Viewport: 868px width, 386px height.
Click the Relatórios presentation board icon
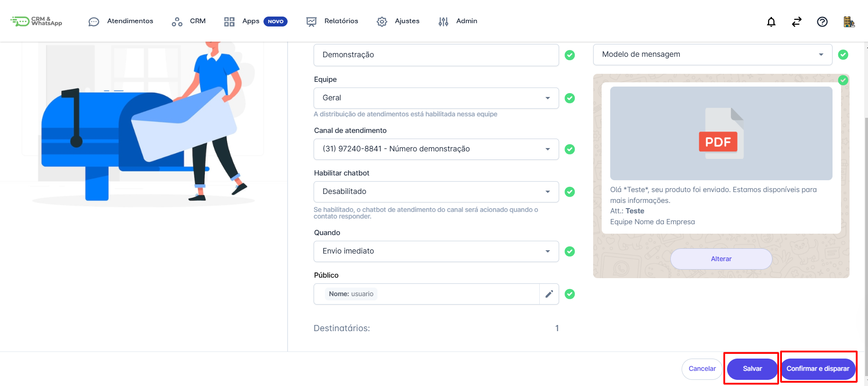[311, 22]
